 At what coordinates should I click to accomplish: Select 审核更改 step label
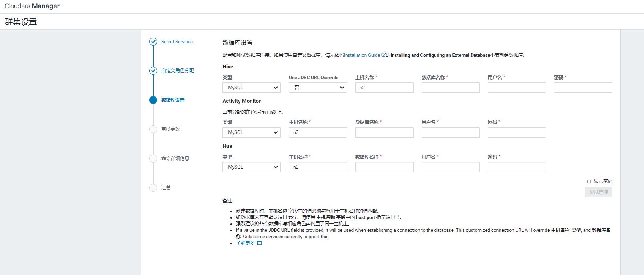(170, 129)
